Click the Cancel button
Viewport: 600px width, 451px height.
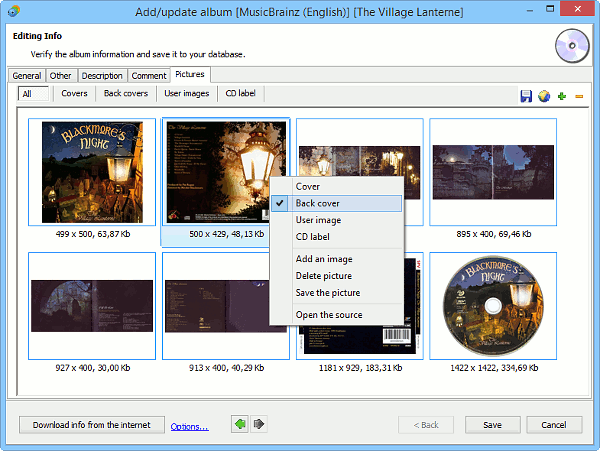click(x=554, y=425)
